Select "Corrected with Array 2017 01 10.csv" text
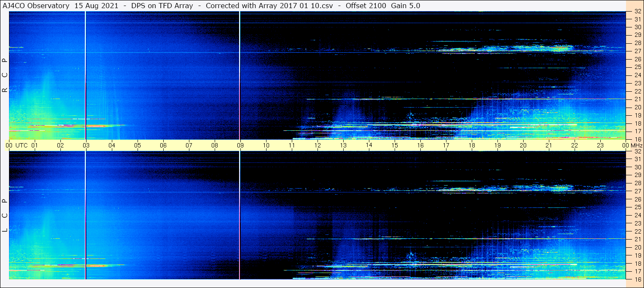 (269, 6)
